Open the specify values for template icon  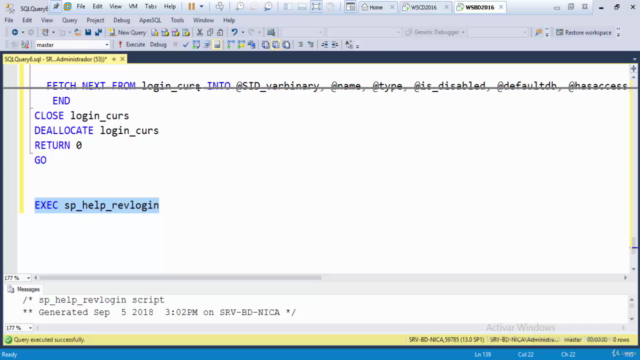click(x=348, y=45)
